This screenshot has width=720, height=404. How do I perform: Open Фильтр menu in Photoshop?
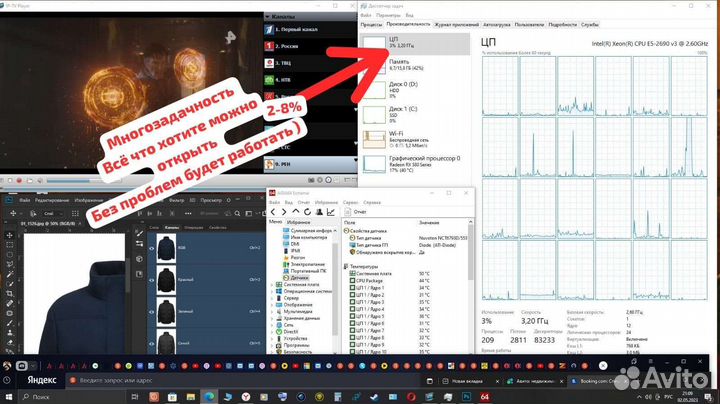(x=176, y=200)
